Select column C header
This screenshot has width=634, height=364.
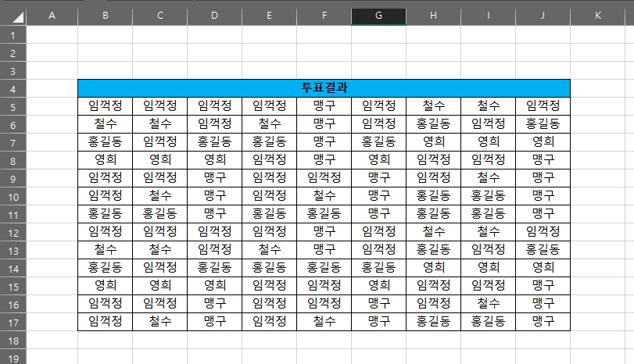coord(159,16)
